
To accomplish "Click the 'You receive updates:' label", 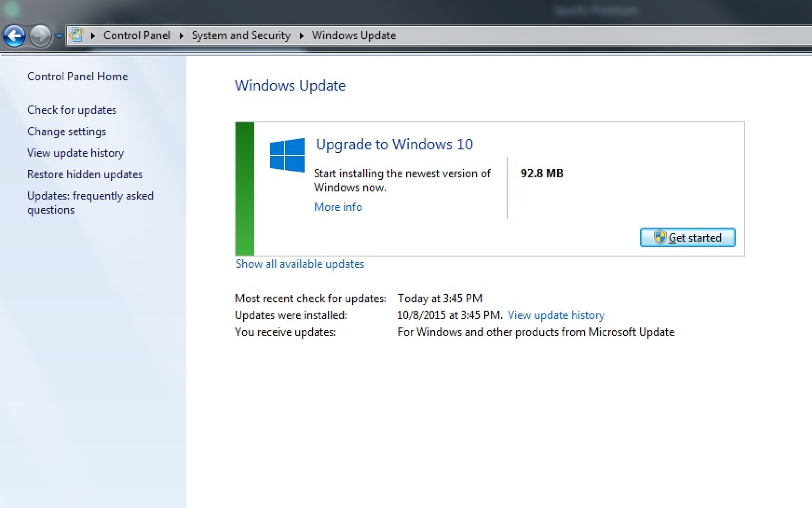I will [x=285, y=332].
